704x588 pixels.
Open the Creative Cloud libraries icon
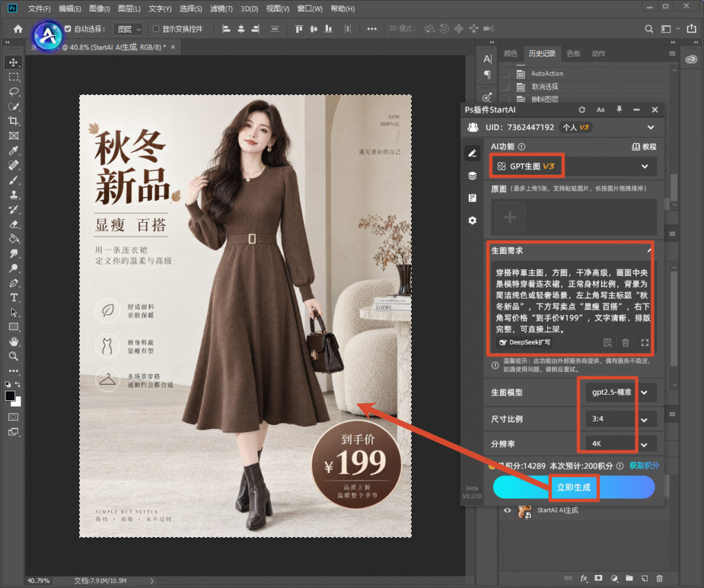692,59
